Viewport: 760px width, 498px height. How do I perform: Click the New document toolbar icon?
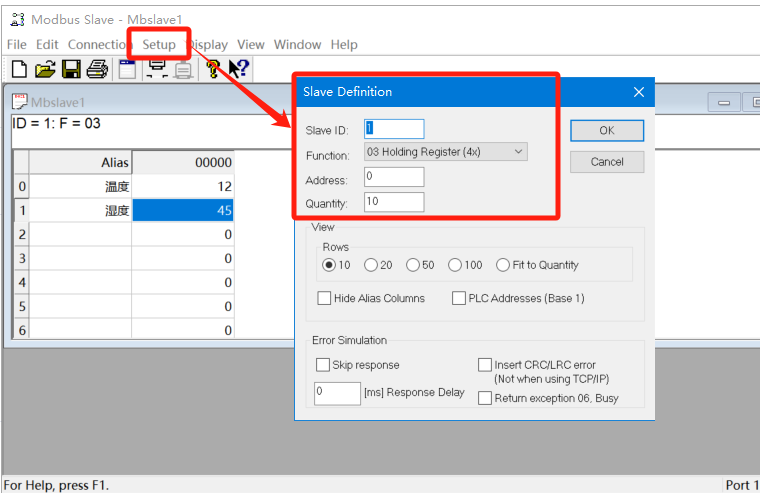pos(19,69)
